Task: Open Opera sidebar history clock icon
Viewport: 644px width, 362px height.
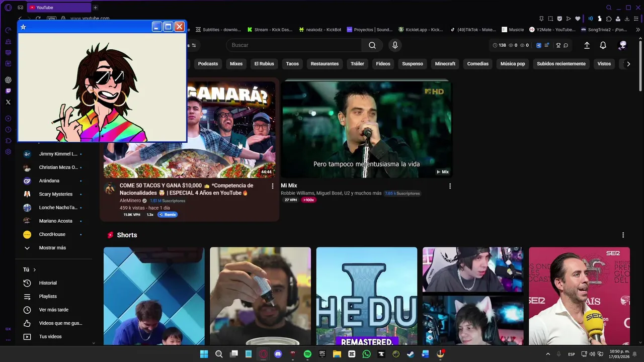Action: point(8,130)
